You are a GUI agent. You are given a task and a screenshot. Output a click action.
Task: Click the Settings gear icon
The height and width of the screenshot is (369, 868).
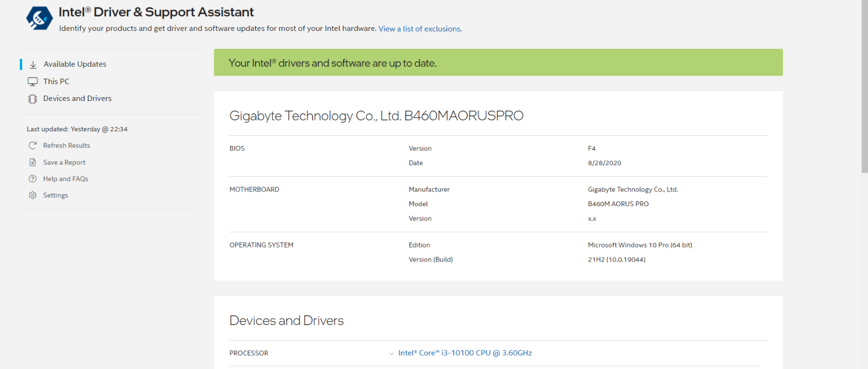point(33,195)
